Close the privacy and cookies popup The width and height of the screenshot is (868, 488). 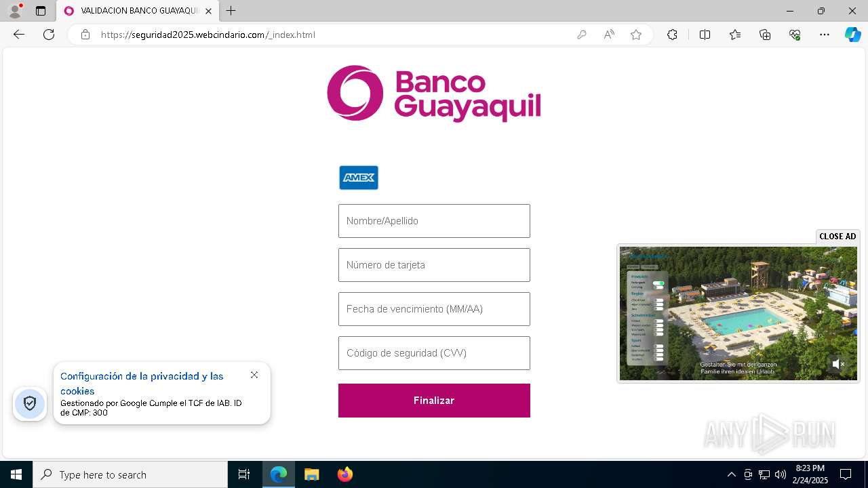click(254, 375)
